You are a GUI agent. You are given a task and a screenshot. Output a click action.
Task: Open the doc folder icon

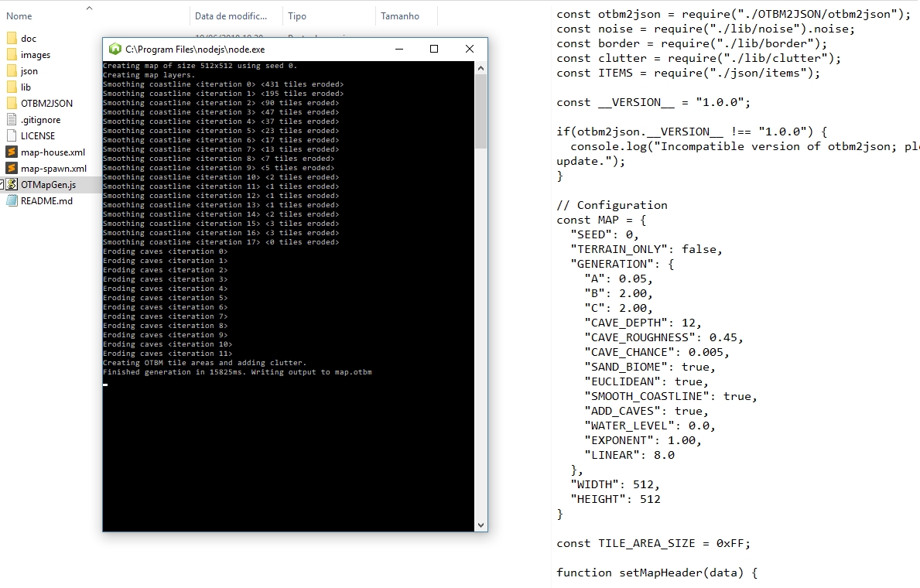coord(12,39)
